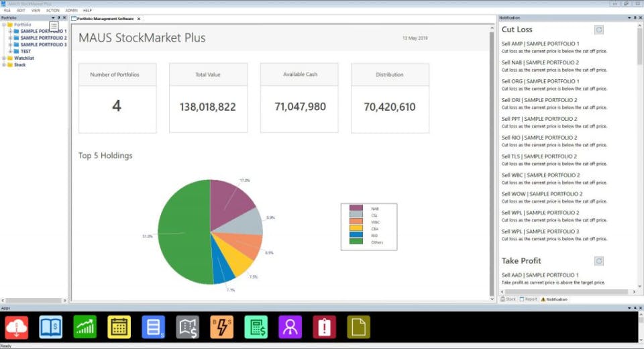
Task: Open the Sell NAB | SAMPLE PORTFOLIO 2 notification
Action: click(x=540, y=62)
